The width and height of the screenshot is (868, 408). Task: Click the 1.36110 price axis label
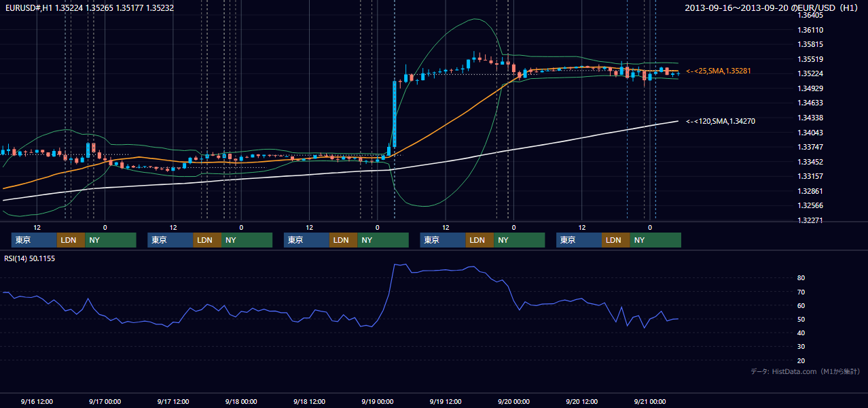coord(811,30)
